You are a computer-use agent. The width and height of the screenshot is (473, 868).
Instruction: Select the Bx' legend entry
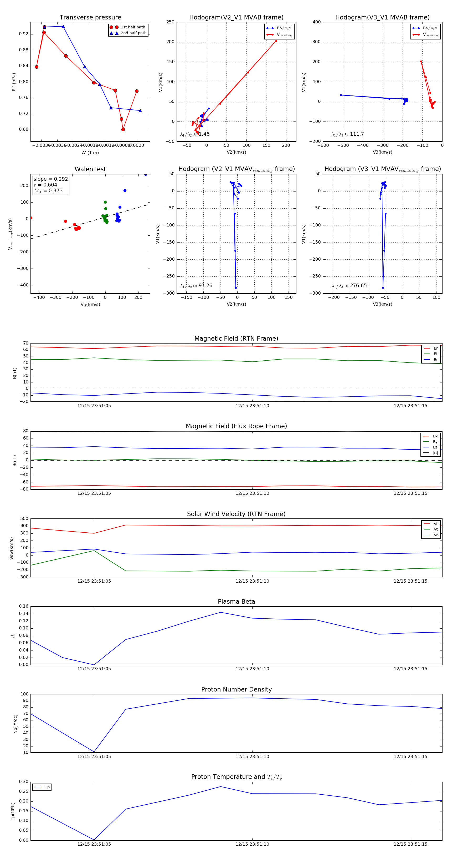point(431,436)
